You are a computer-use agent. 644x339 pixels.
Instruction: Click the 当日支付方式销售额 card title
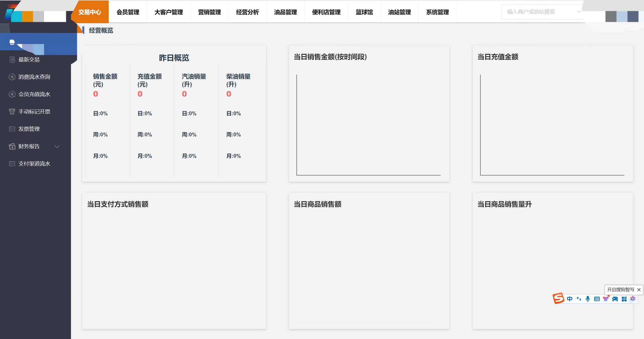coord(118,204)
